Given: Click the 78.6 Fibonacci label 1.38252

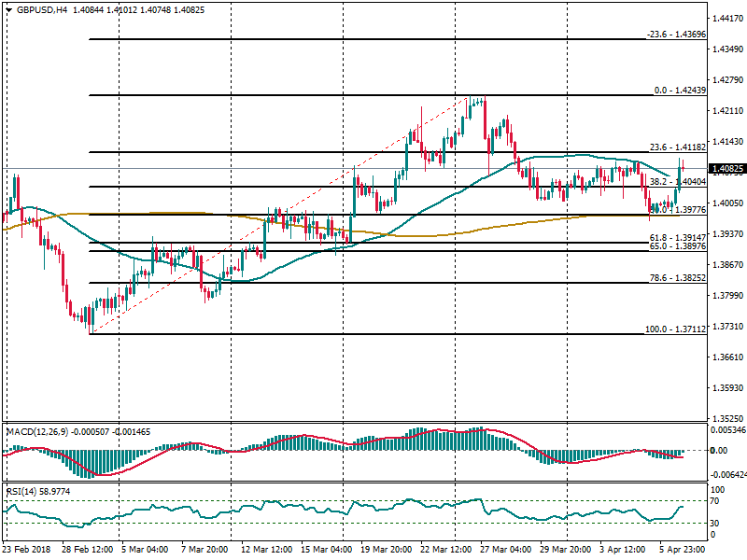Looking at the screenshot, I should click(676, 278).
